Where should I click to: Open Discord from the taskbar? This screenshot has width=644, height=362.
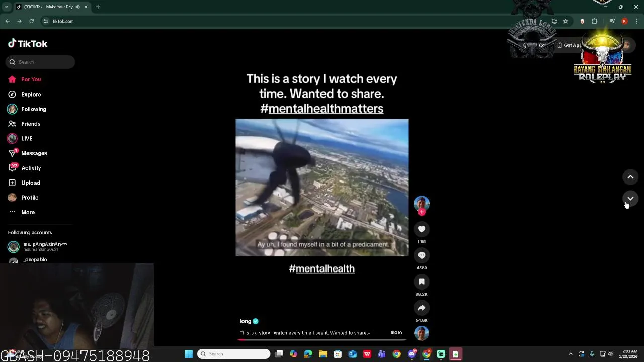(x=412, y=354)
